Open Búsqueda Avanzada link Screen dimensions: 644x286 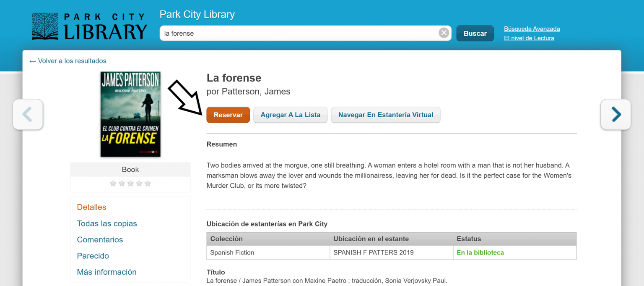(532, 29)
